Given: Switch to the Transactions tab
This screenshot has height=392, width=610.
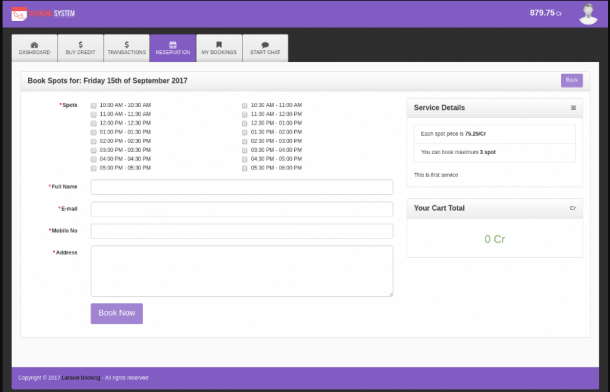Looking at the screenshot, I should 126,48.
